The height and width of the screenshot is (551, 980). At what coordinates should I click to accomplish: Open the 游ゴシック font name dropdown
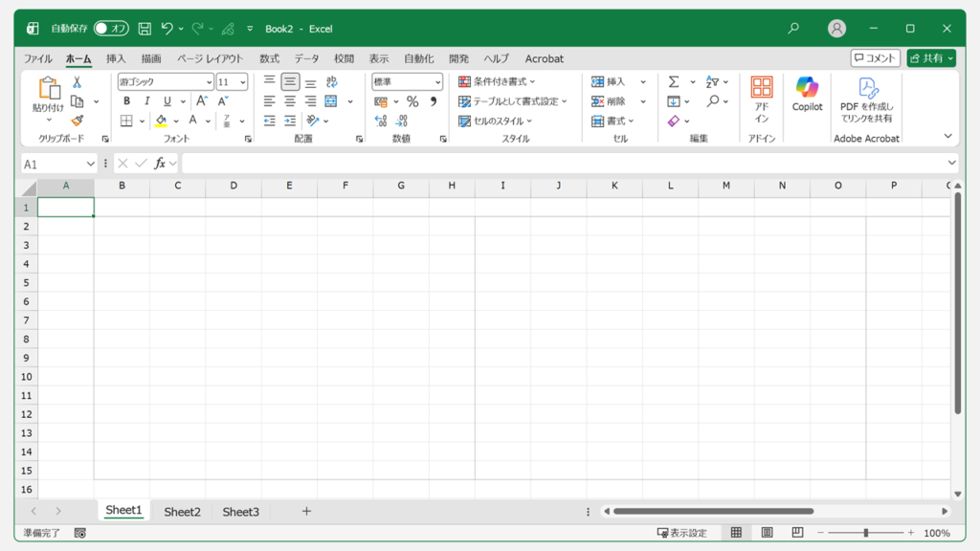pyautogui.click(x=209, y=81)
